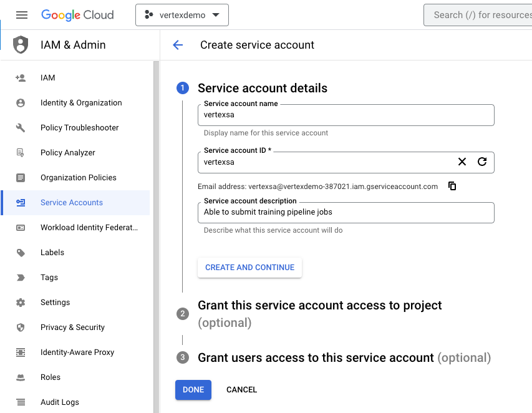Click the Labels tag icon
Image resolution: width=532 pixels, height=413 pixels.
(x=21, y=253)
